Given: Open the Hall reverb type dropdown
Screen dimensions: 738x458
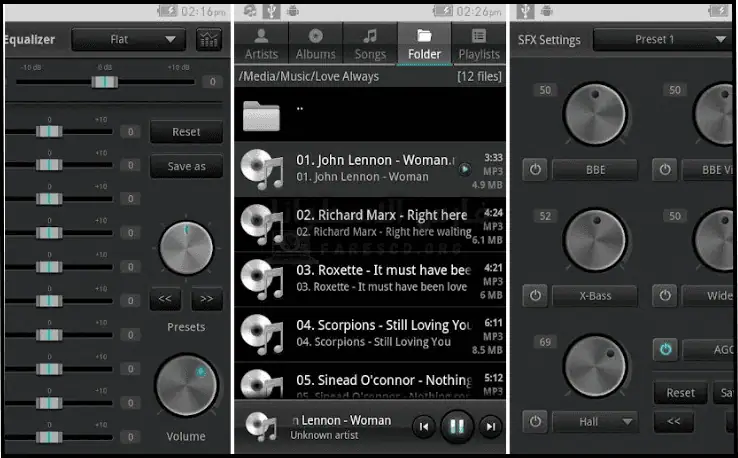Looking at the screenshot, I should [x=595, y=421].
